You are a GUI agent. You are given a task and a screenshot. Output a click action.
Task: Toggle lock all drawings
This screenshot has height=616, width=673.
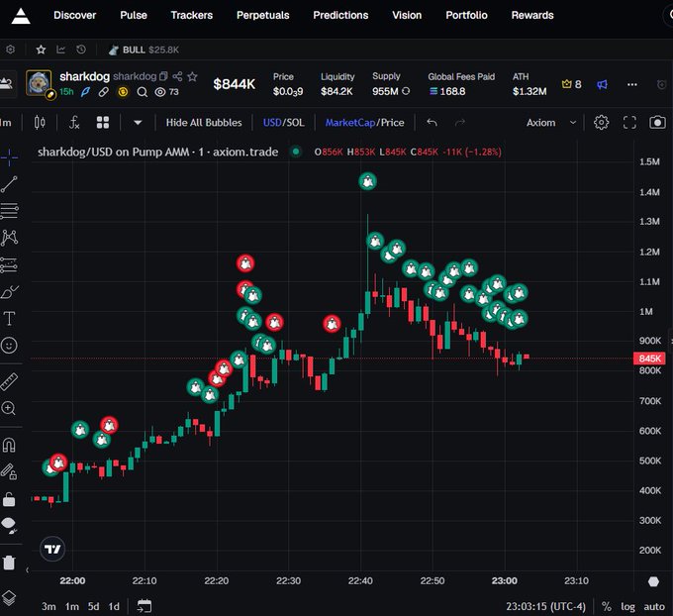pos(9,499)
